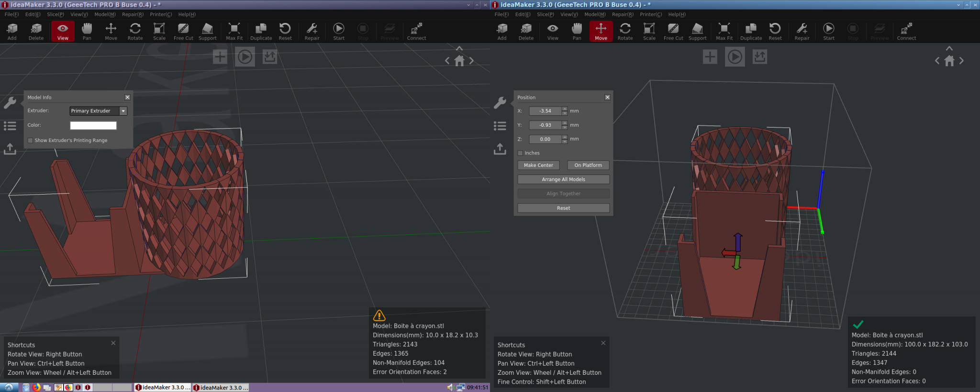Viewport: 980px width, 392px height.
Task: Toggle Show Extruder's Printing Range checkbox
Action: tap(30, 141)
